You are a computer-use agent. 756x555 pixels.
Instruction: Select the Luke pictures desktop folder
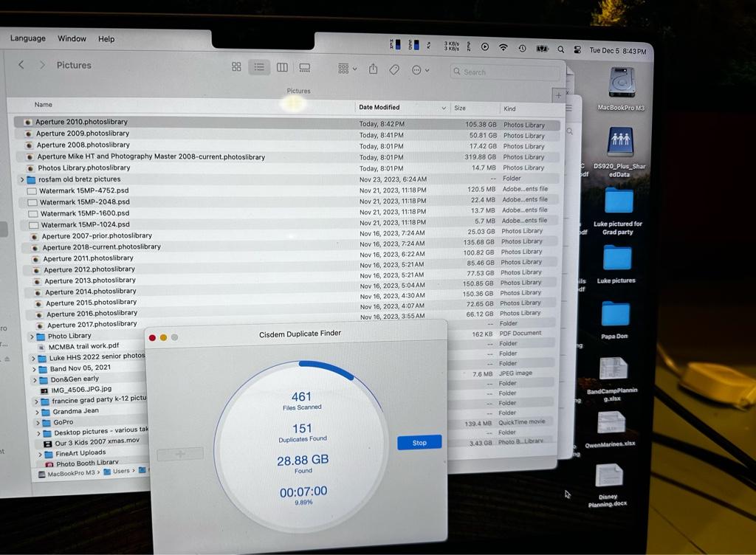click(616, 263)
